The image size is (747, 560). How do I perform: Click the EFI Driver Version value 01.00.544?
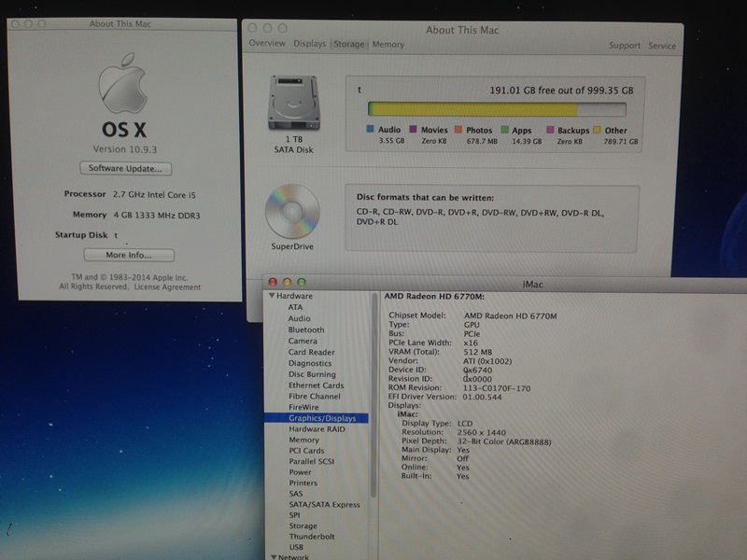click(x=482, y=398)
